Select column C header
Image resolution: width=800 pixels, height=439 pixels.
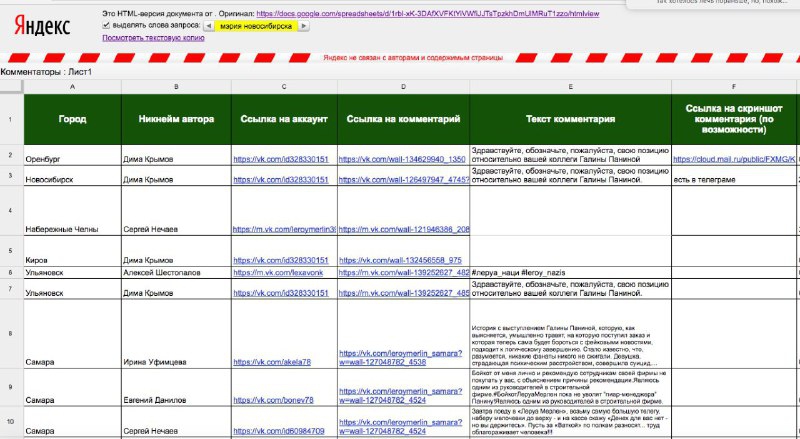pyautogui.click(x=284, y=87)
